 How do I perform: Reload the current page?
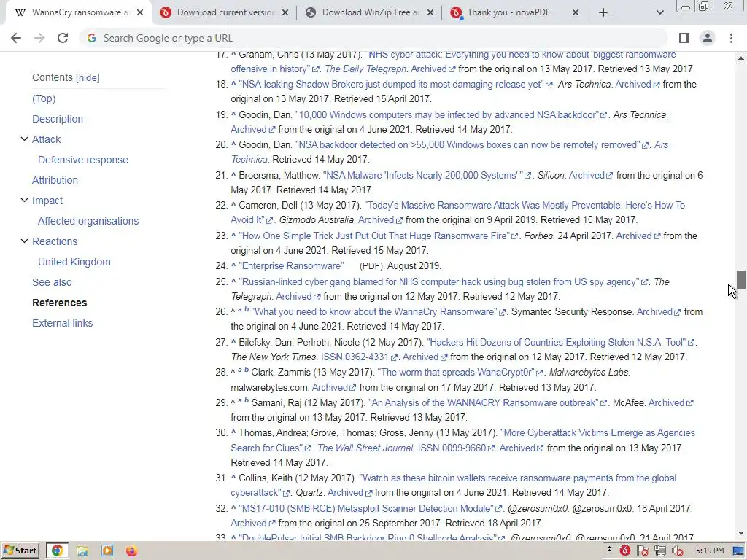[x=63, y=38]
